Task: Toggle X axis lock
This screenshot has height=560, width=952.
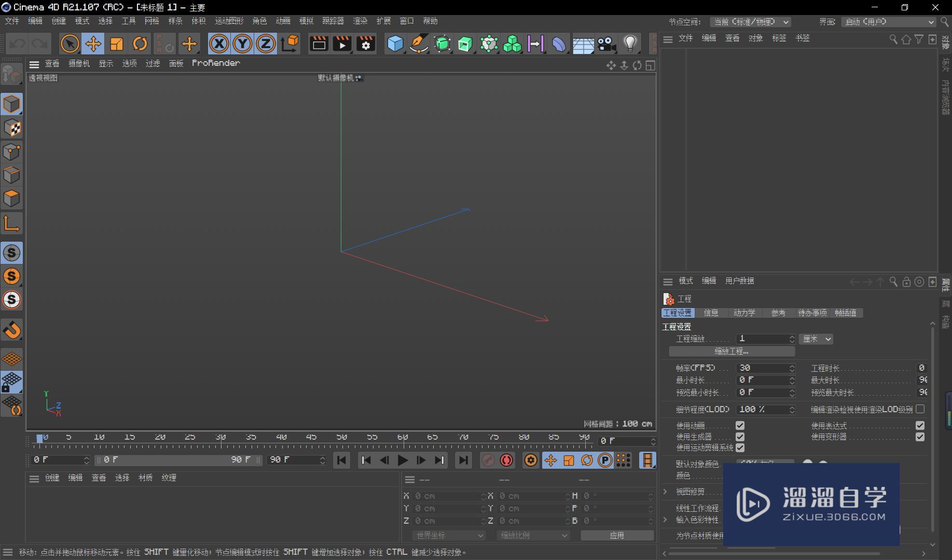Action: pyautogui.click(x=219, y=44)
